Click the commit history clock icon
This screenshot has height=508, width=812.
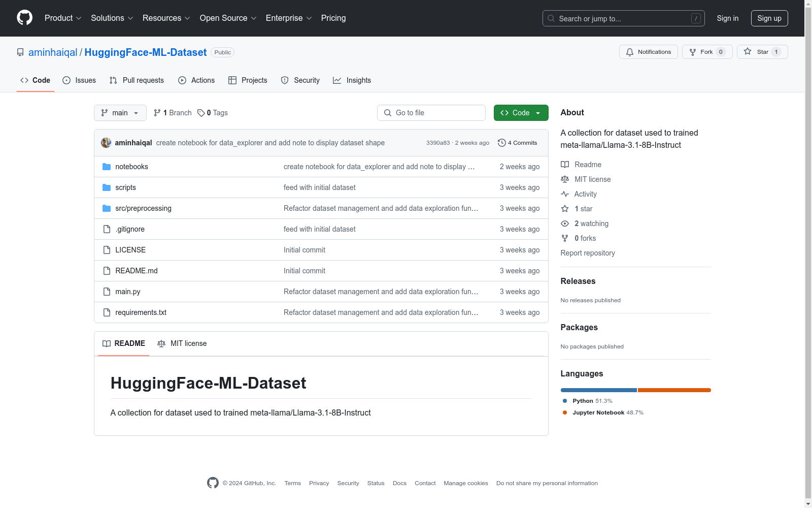502,143
